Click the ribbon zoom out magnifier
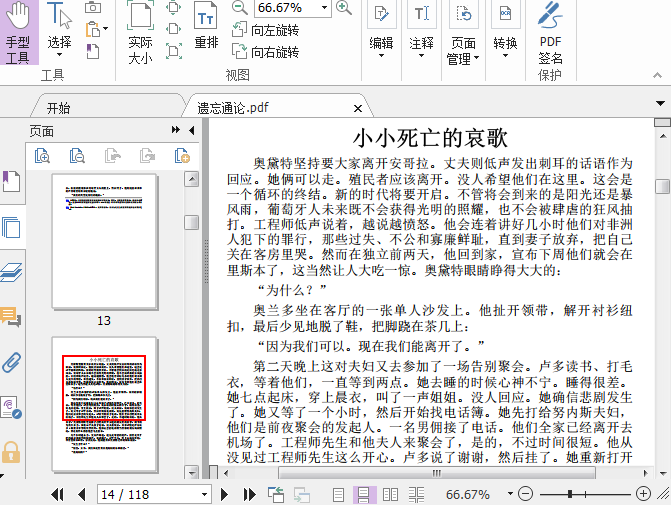 click(x=239, y=7)
